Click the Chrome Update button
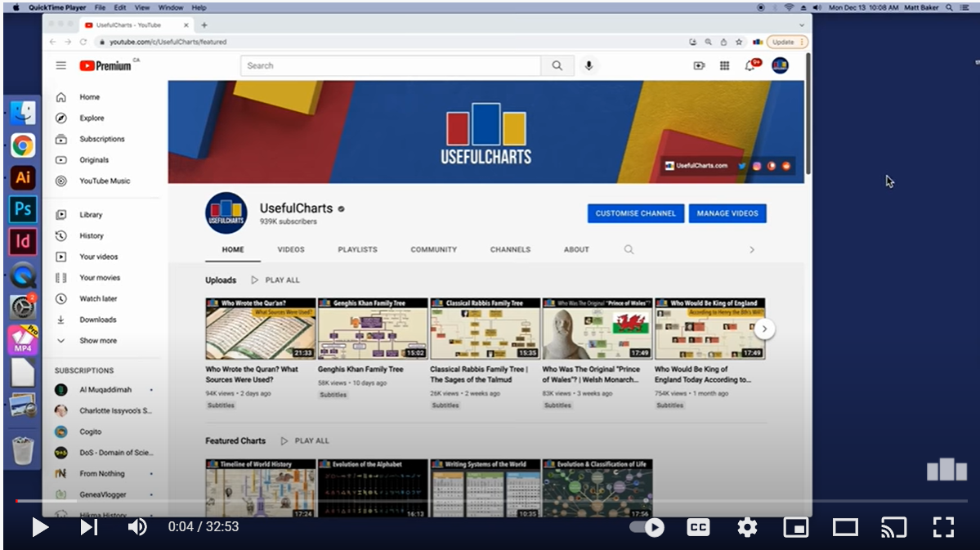980x550 pixels. coord(787,42)
